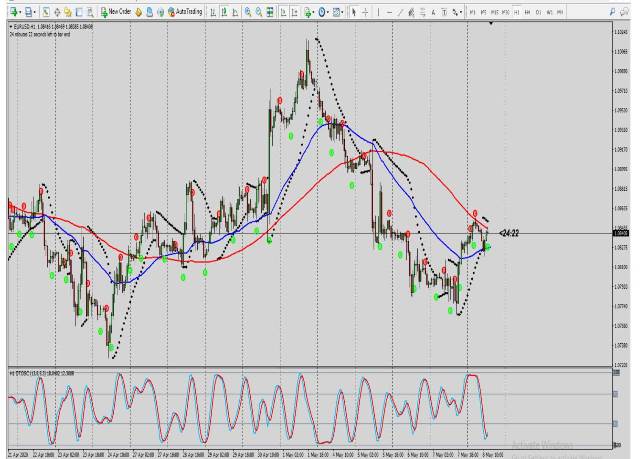Select the trendline drawing tool
Screen dimensions: 640x459
(x=399, y=11)
